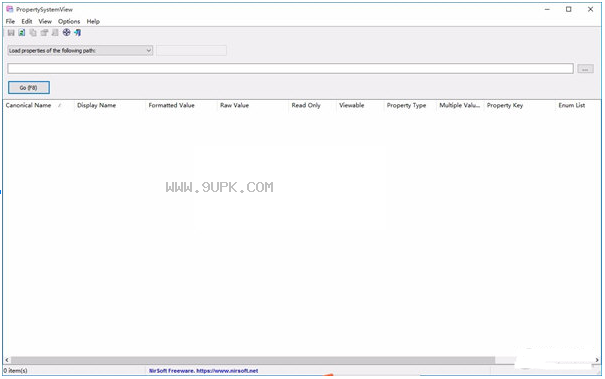Sort by Enum List column

click(578, 105)
